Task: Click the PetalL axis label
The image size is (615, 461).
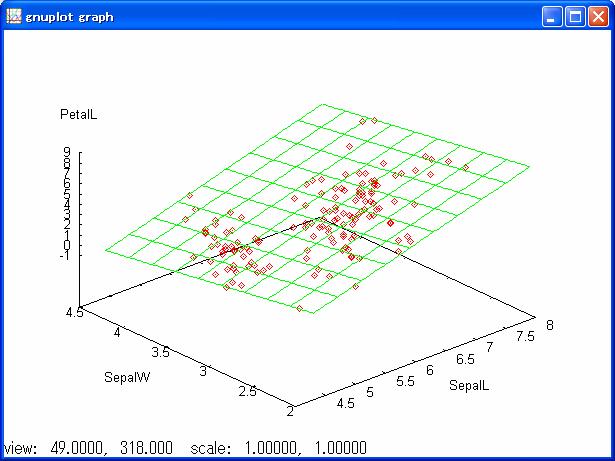Action: coord(78,116)
